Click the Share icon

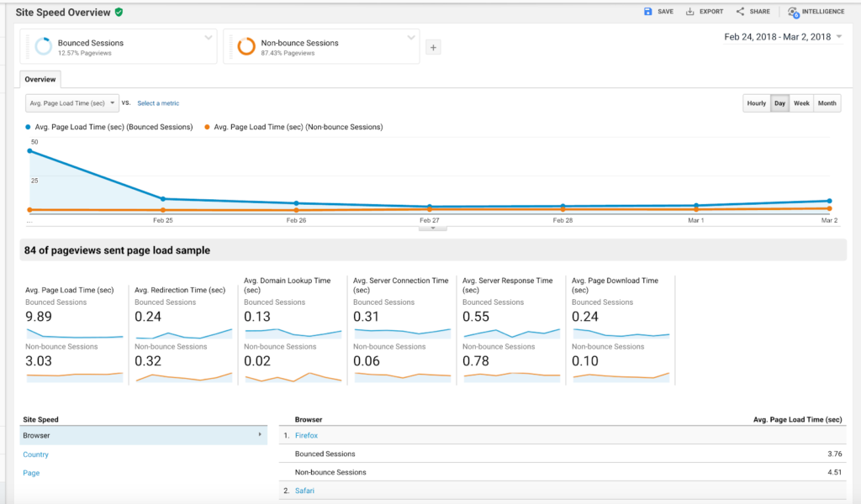pos(739,11)
